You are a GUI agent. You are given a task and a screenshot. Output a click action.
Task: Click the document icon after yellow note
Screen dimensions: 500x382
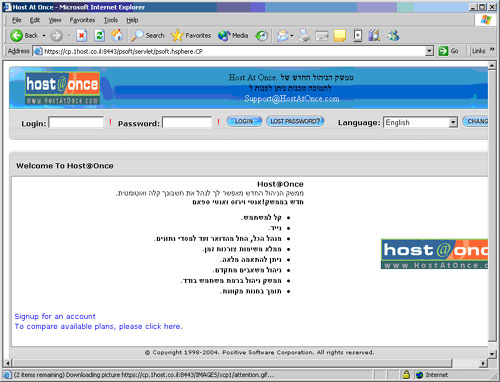click(x=357, y=35)
